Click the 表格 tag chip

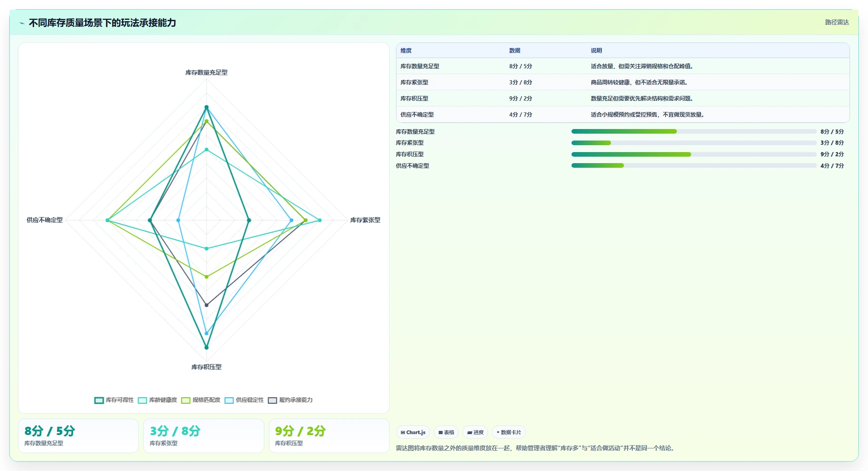coord(446,432)
